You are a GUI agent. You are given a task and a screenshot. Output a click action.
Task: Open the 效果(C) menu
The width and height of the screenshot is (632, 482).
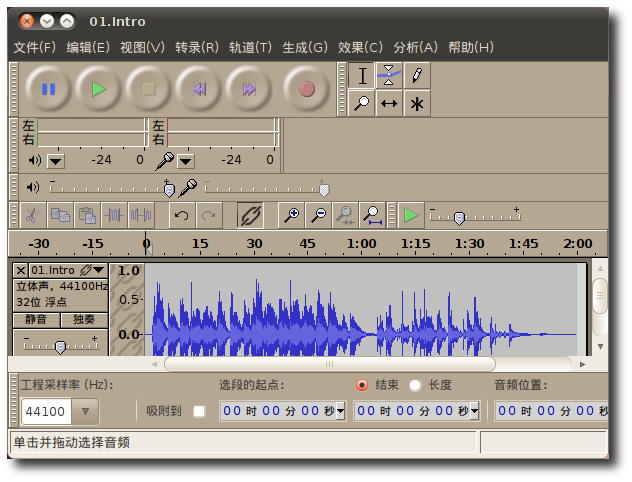[360, 47]
